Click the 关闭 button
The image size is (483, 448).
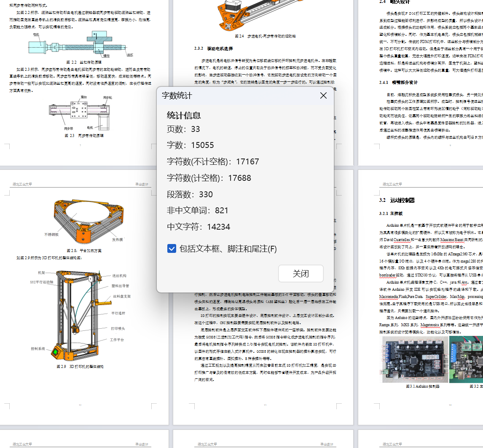click(301, 273)
